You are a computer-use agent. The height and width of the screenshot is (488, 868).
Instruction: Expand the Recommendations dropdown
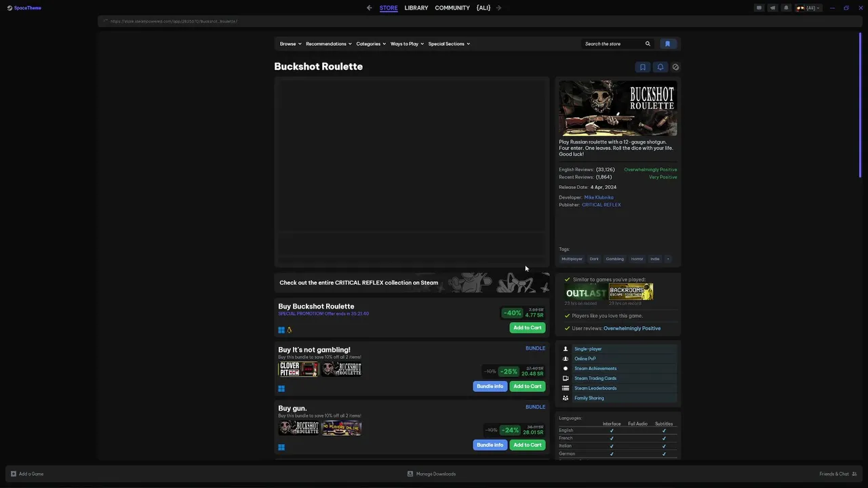pos(329,44)
